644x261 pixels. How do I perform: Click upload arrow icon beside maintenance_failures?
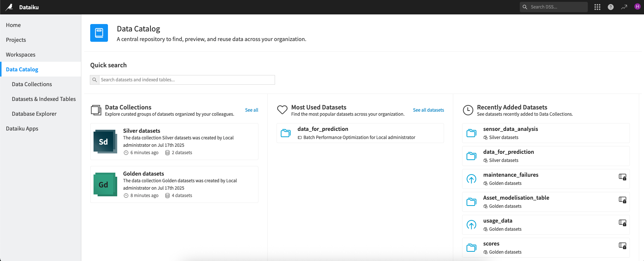click(x=471, y=179)
